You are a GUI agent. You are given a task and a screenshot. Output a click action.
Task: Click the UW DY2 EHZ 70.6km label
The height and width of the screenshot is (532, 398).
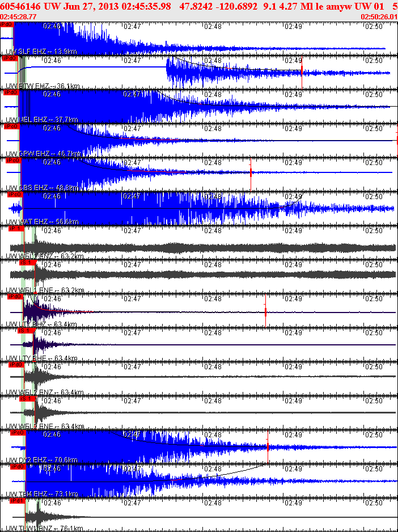pyautogui.click(x=42, y=460)
